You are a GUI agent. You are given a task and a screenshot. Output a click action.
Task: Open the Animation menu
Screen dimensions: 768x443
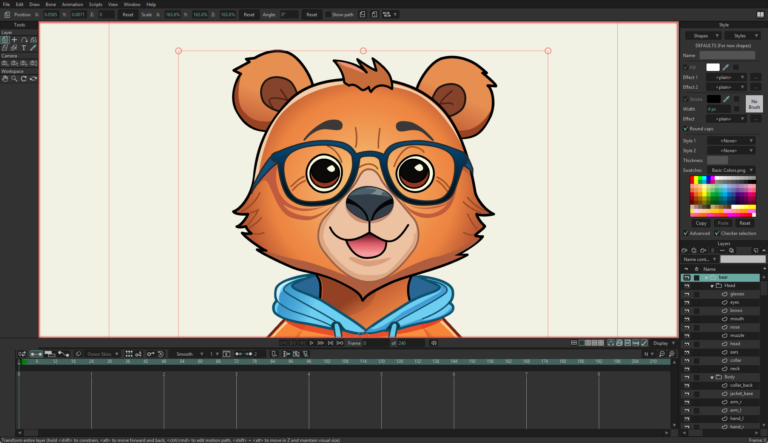[72, 4]
